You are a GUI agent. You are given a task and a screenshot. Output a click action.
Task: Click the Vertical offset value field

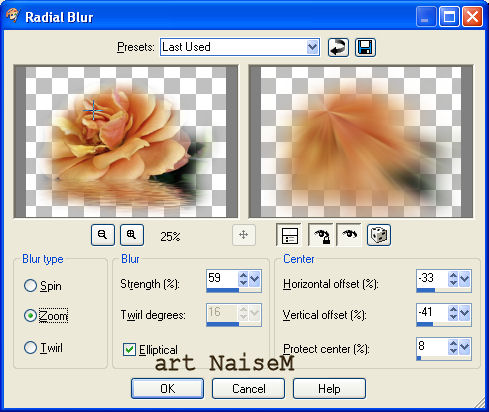[432, 312]
